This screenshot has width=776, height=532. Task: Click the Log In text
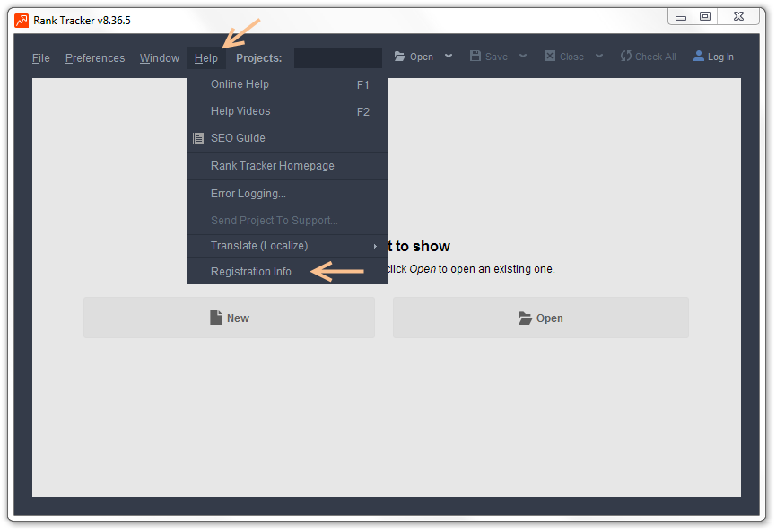(720, 57)
